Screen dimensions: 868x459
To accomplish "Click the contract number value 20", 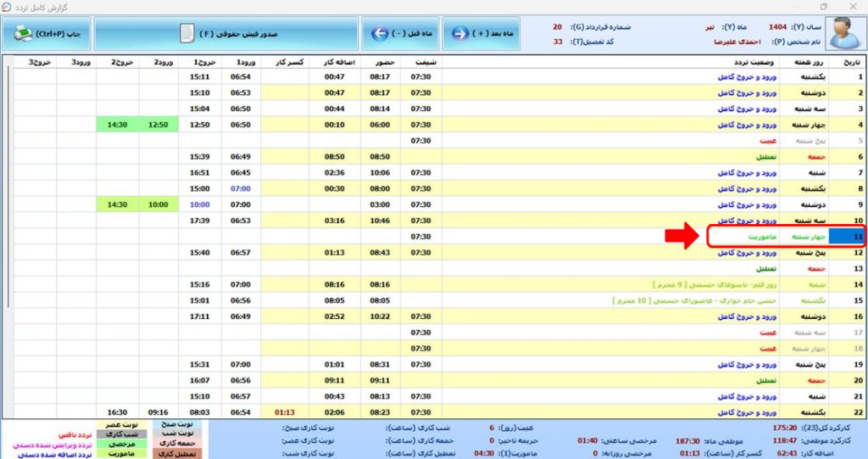I will point(557,27).
